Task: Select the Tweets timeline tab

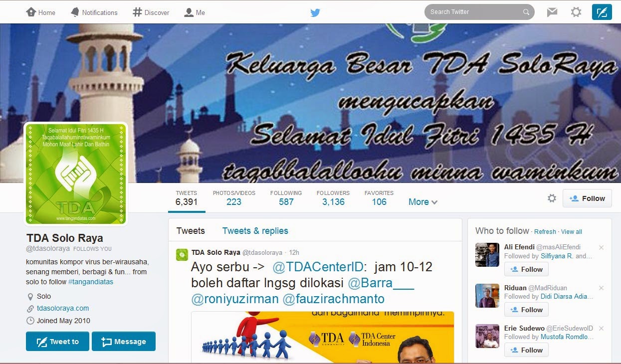Action: pos(191,230)
